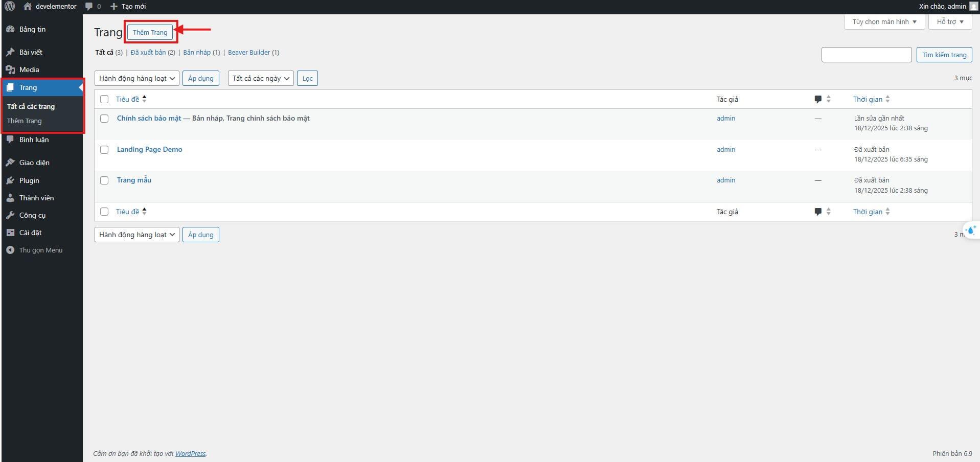Check the box next to Landing Page Demo
980x462 pixels.
tap(104, 150)
